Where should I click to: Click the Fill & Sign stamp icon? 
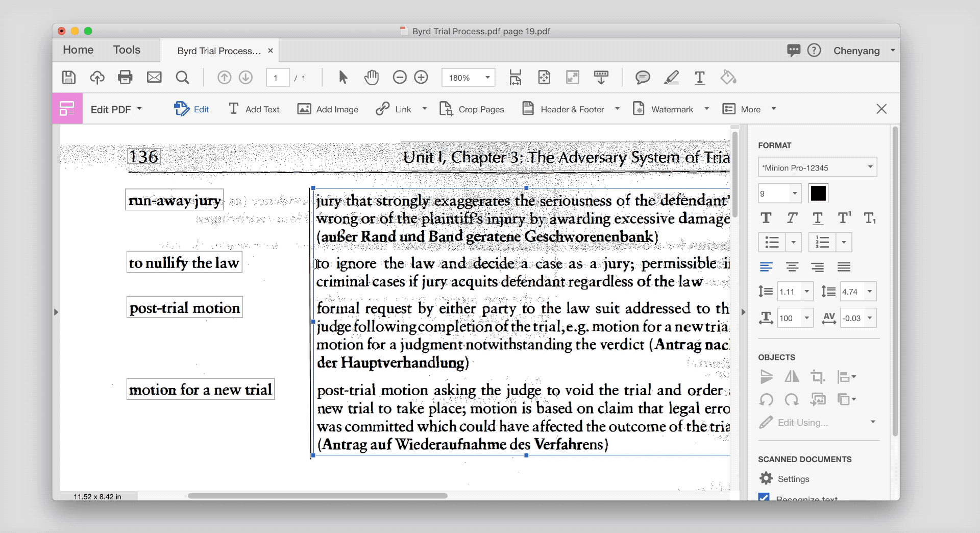coord(728,78)
